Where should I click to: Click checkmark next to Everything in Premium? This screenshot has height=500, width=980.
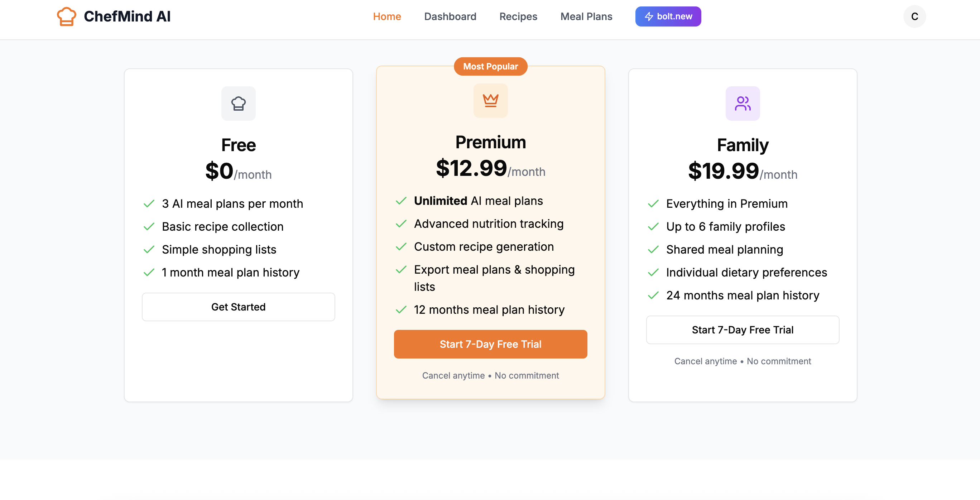tap(653, 204)
